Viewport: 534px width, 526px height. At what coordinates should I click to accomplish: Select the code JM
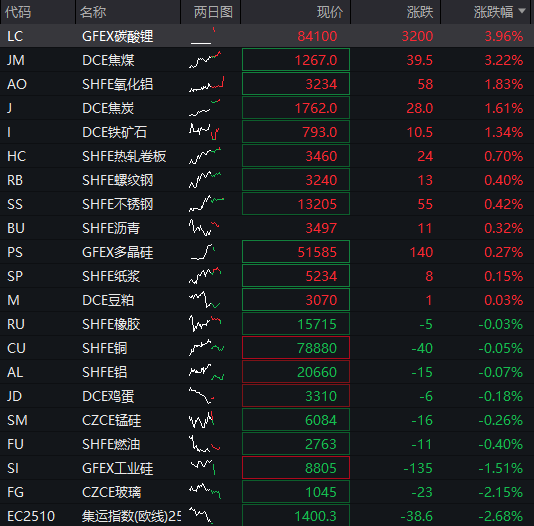16,60
